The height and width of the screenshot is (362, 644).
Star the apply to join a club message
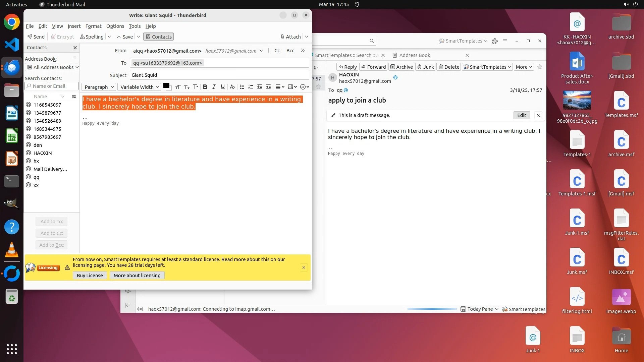coord(540,67)
